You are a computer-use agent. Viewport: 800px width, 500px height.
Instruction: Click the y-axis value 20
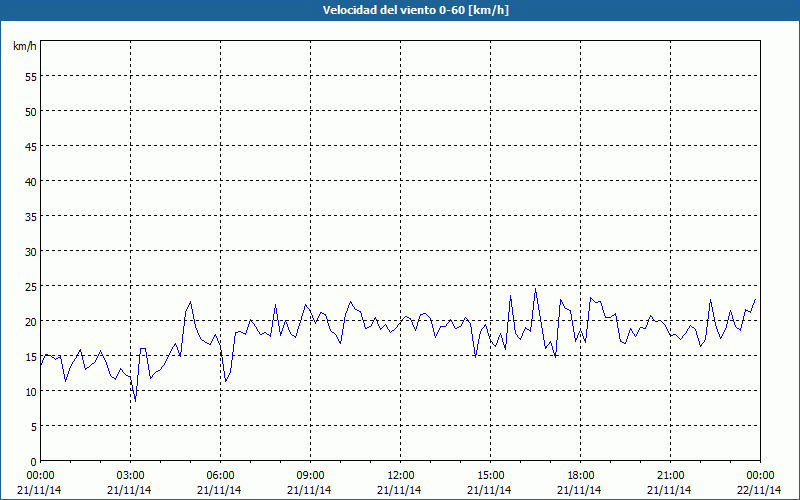[x=31, y=321]
